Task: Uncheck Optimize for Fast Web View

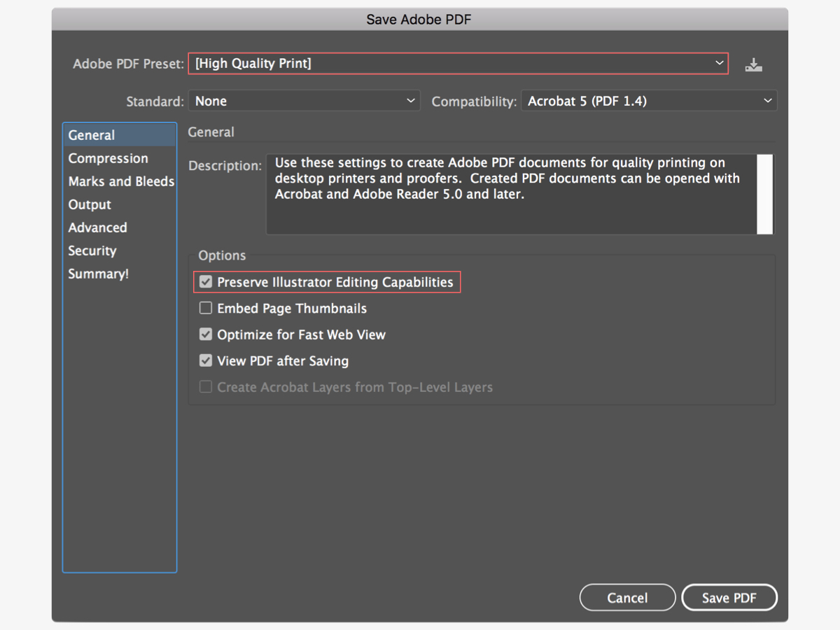Action: pos(206,334)
